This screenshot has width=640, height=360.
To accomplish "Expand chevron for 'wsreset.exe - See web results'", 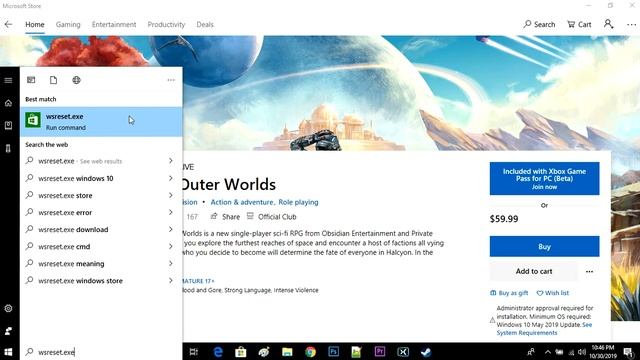I will click(171, 161).
